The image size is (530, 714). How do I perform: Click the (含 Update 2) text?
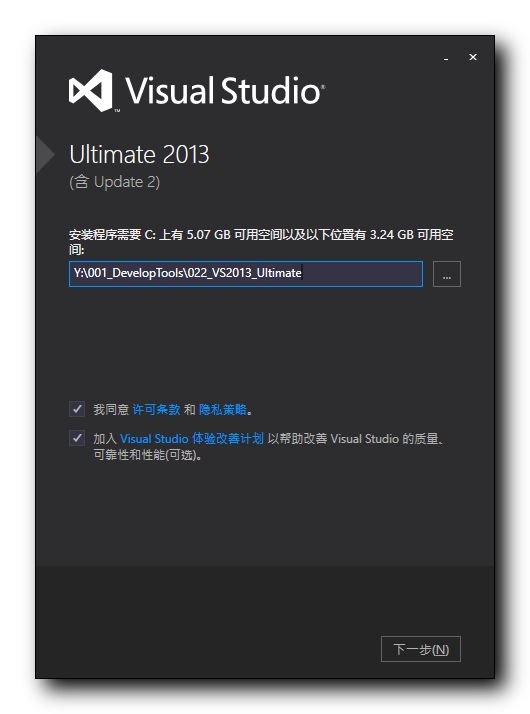114,182
